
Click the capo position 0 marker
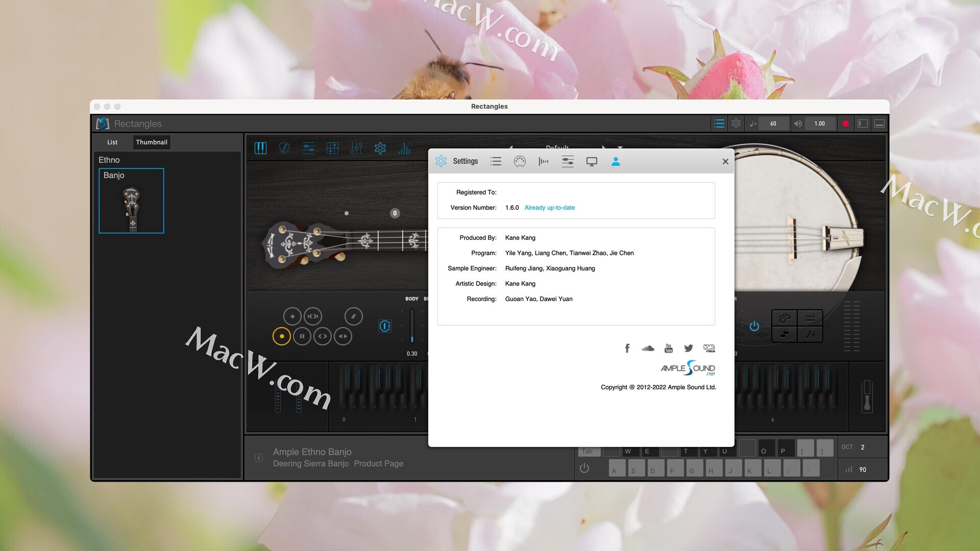coord(395,213)
